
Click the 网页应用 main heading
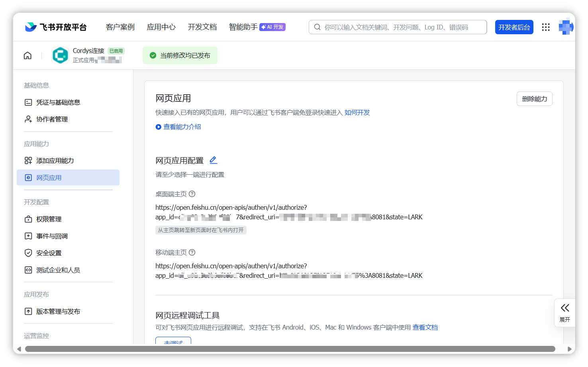point(173,98)
